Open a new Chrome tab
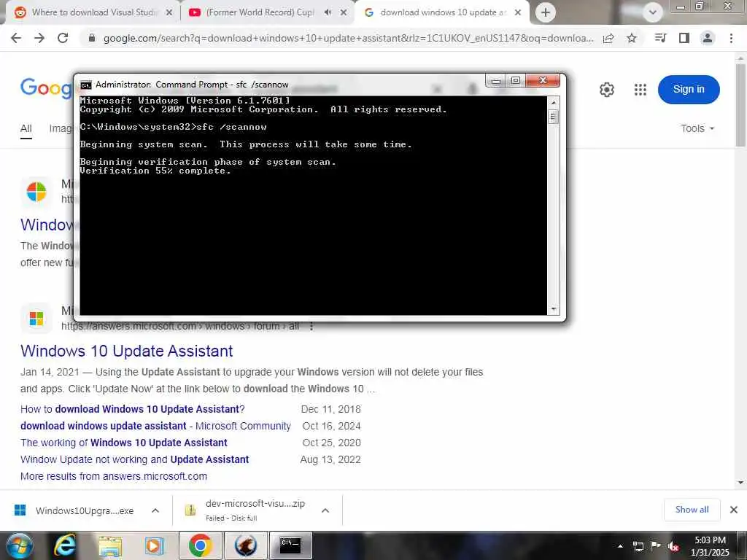The height and width of the screenshot is (560, 747). [x=546, y=12]
